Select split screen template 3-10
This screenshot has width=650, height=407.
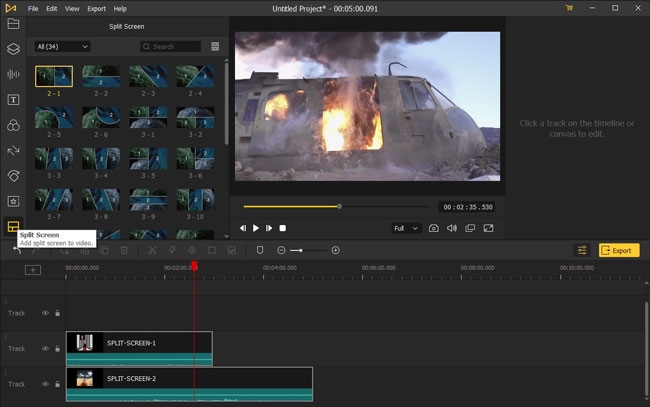click(195, 199)
